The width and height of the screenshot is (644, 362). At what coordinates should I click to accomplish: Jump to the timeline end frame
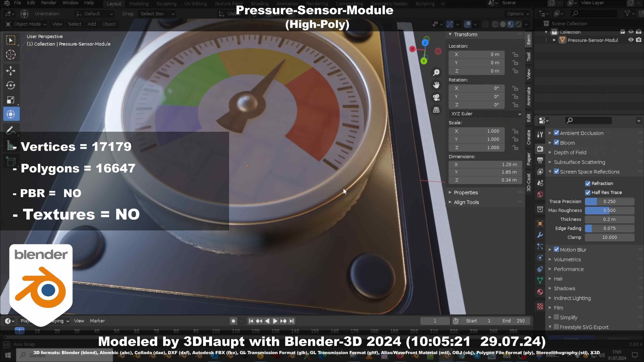click(x=291, y=321)
